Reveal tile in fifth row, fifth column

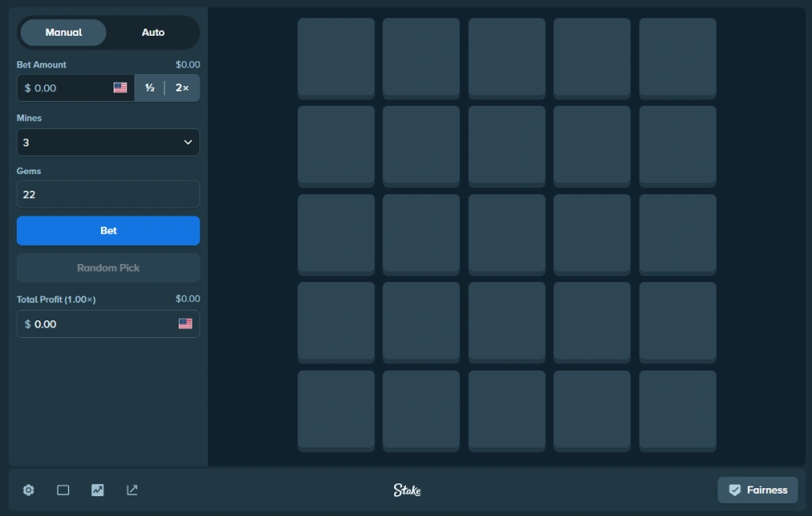[x=678, y=411]
